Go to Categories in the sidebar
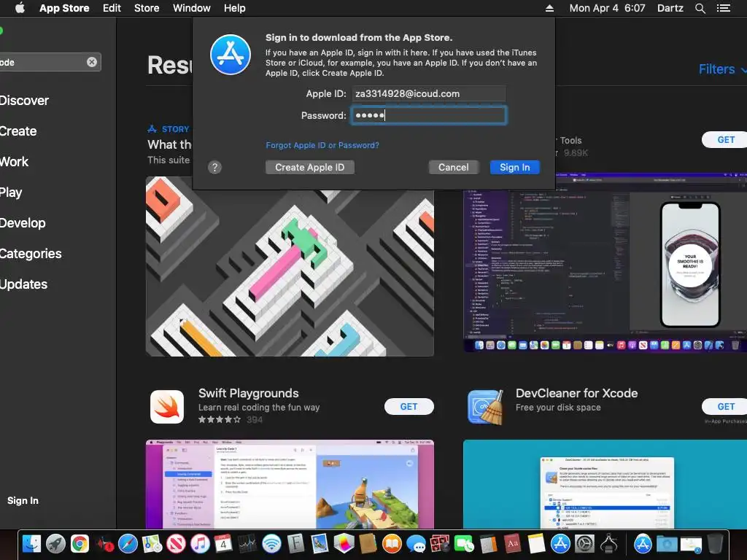The height and width of the screenshot is (560, 747). [x=31, y=253]
